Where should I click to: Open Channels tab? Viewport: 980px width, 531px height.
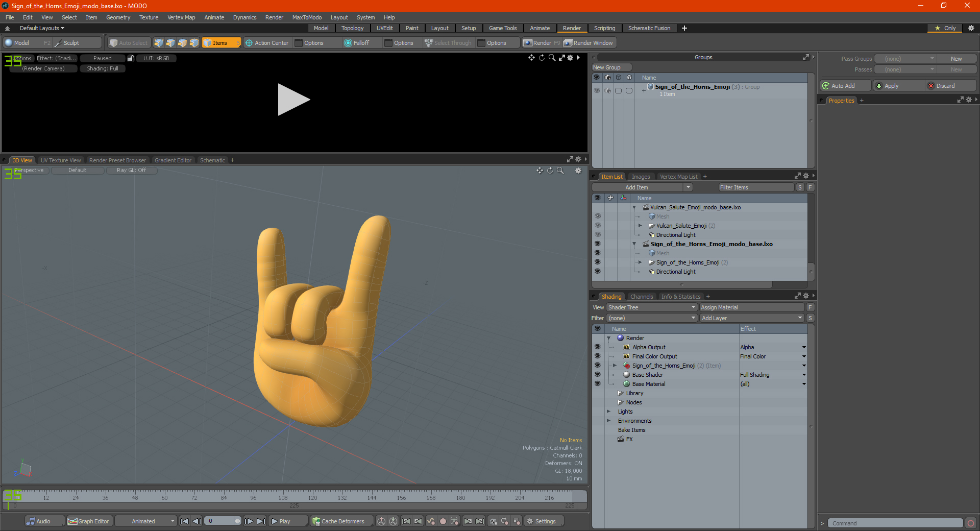tap(641, 297)
